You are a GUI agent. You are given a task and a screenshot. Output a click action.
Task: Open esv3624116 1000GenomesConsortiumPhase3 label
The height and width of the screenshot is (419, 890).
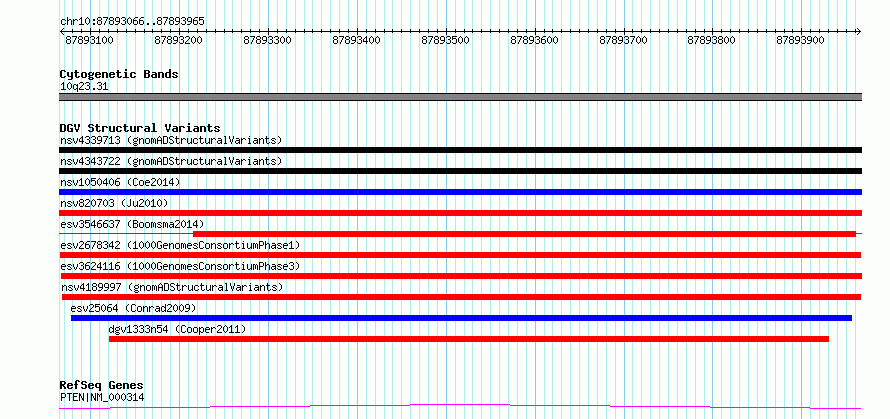click(x=180, y=266)
